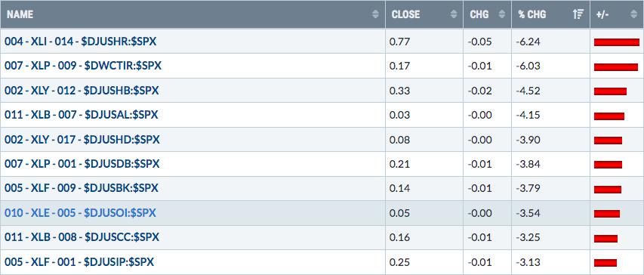Image resolution: width=644 pixels, height=275 pixels.
Task: Click red bar for -6.24 row
Action: pos(617,42)
